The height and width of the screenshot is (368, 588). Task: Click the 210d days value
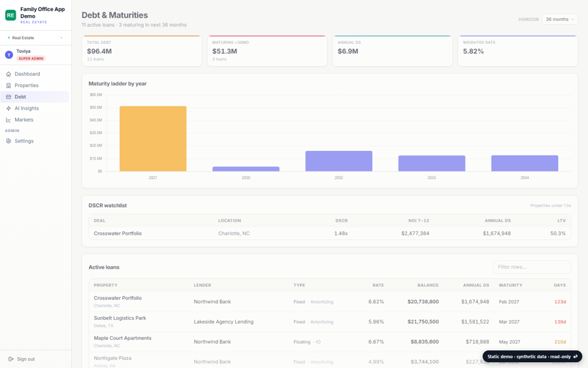point(560,342)
